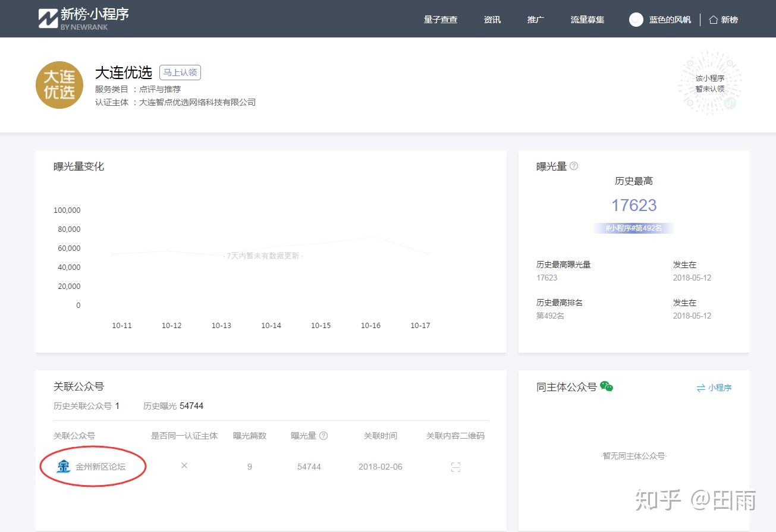Image resolution: width=776 pixels, height=532 pixels.
Task: Click the 历史关联公众号 count label
Action: click(87, 406)
